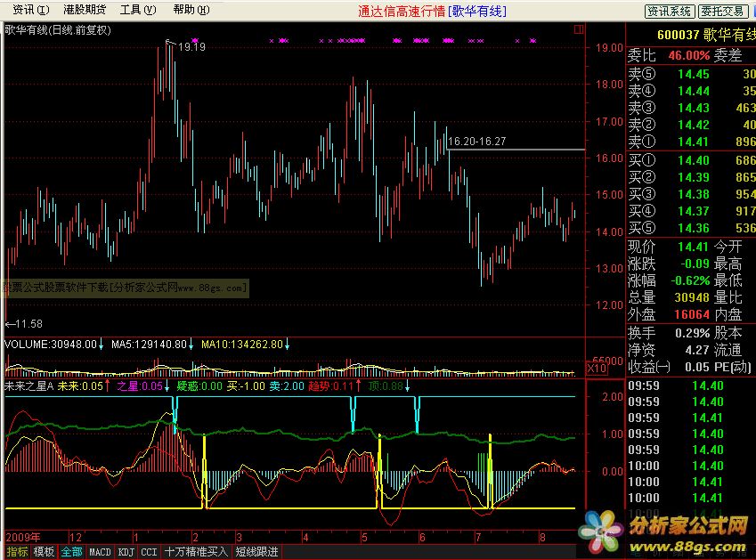This screenshot has height=560, width=756.
Task: Click the 卖③ price 14.43
Action: pyautogui.click(x=694, y=108)
